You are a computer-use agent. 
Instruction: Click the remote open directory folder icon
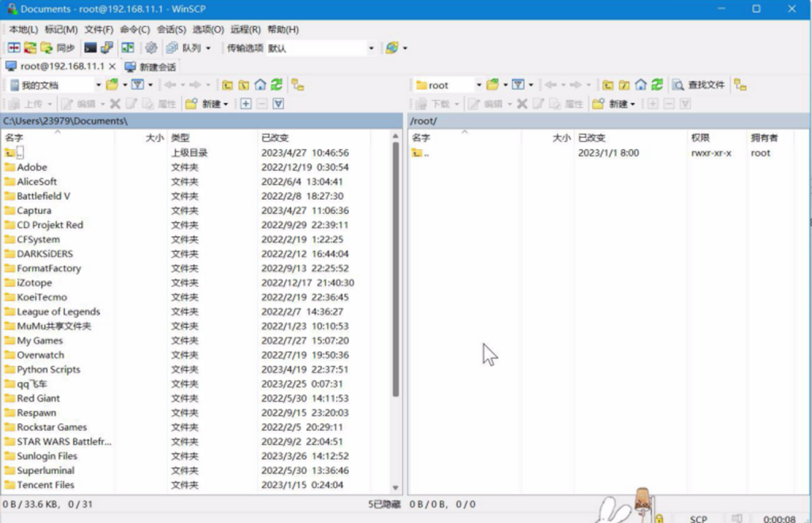(492, 85)
